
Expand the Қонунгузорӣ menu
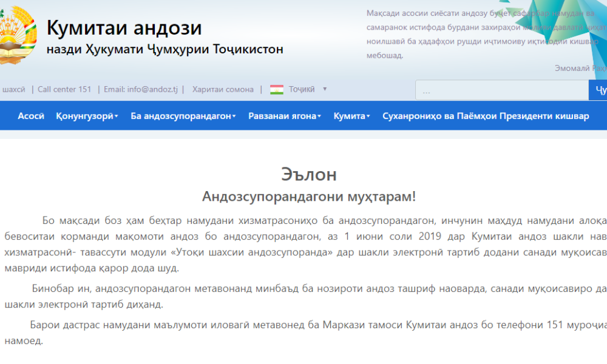pos(87,116)
